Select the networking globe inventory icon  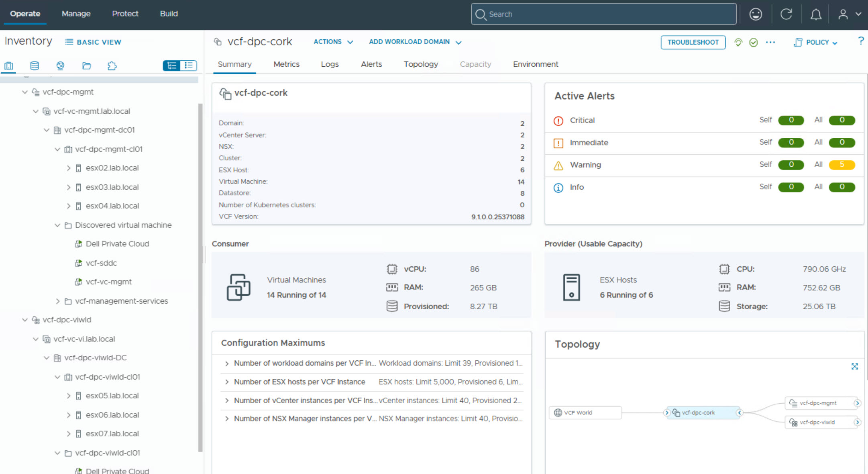tap(60, 65)
